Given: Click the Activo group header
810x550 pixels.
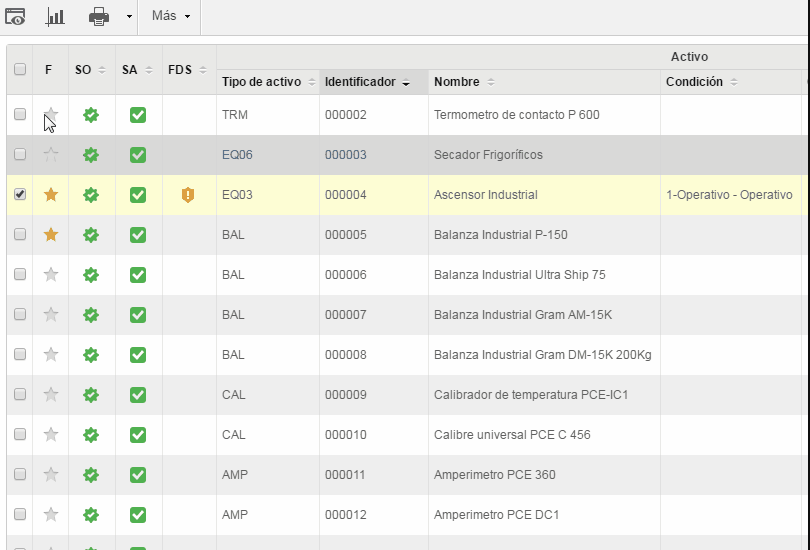Looking at the screenshot, I should pyautogui.click(x=689, y=57).
